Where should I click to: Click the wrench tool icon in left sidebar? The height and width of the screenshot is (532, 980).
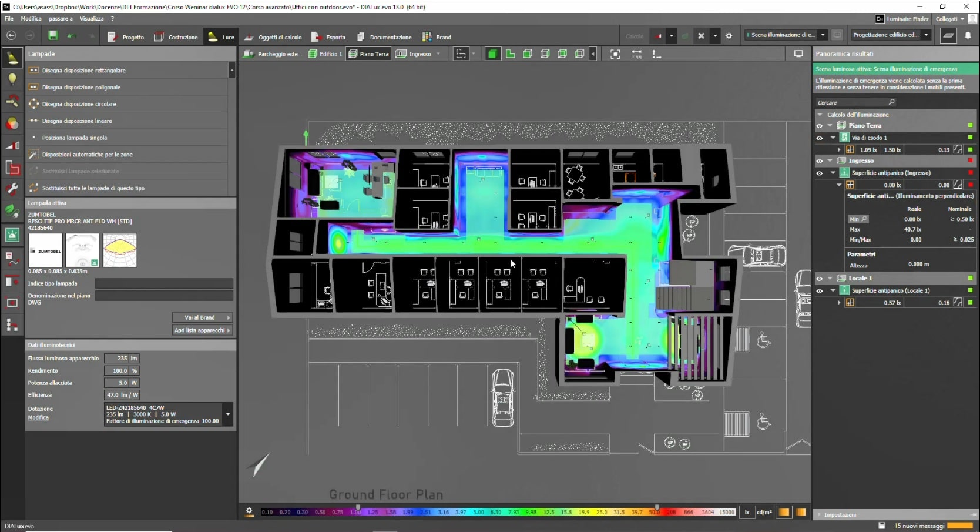(x=12, y=189)
